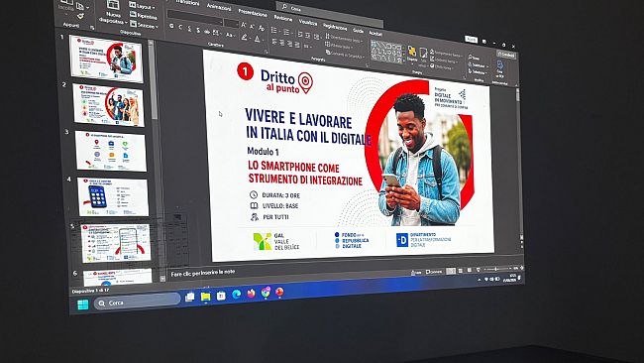The image size is (644, 363).
Task: Click the strikethrough S formatting icon
Action: pyautogui.click(x=207, y=32)
